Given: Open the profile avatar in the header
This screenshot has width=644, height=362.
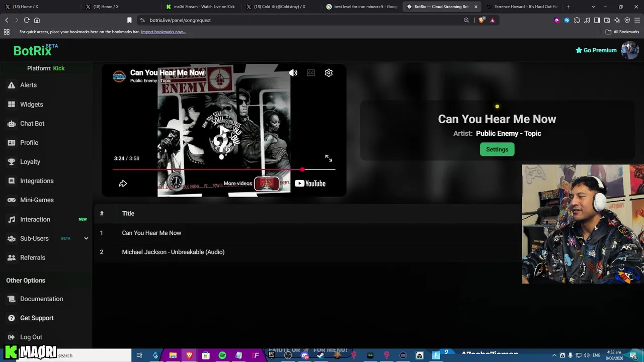Looking at the screenshot, I should (630, 50).
